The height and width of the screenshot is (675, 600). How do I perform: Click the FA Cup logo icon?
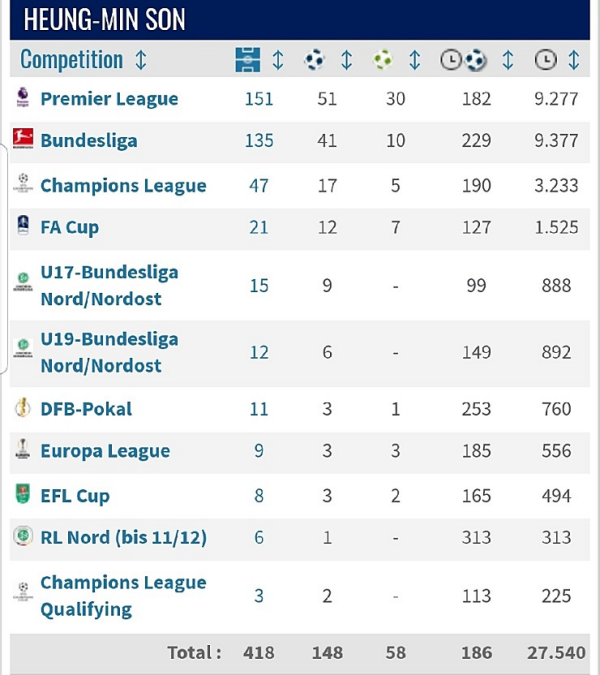point(22,226)
